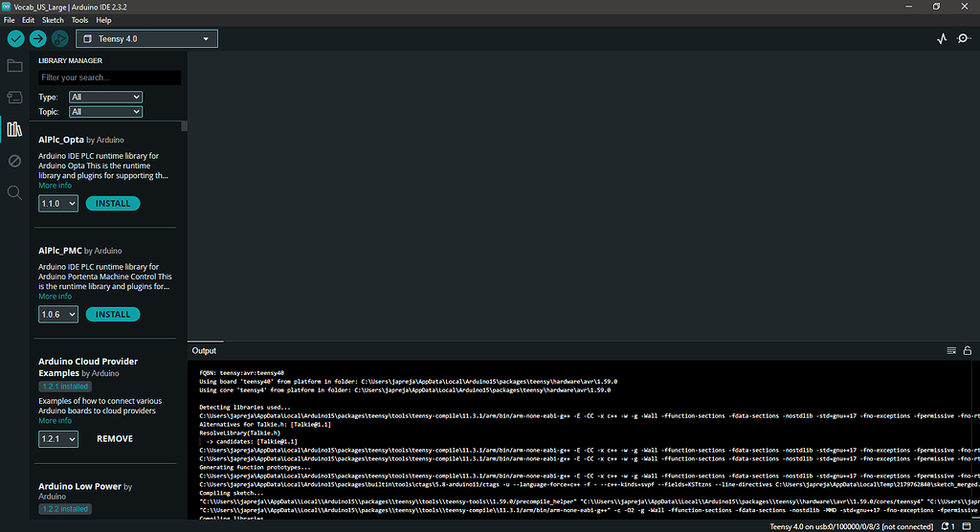This screenshot has width=980, height=532.
Task: Click the Arduino Low Power library title
Action: [x=79, y=486]
